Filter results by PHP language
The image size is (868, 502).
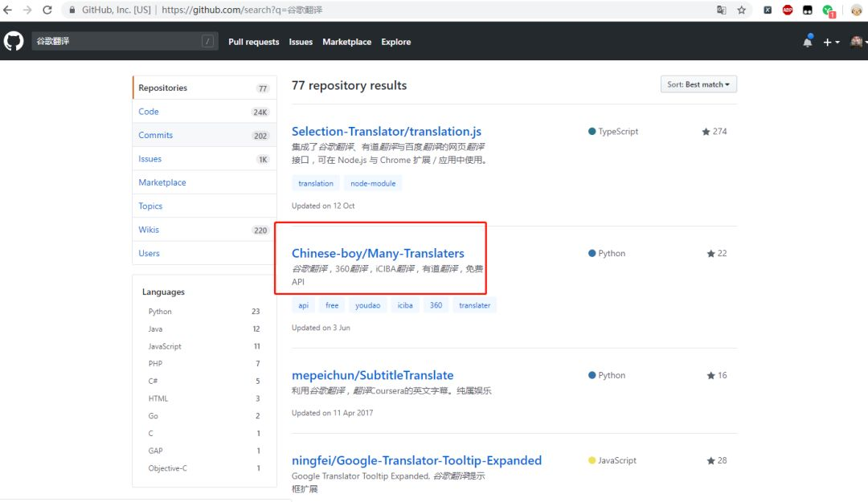203,364
